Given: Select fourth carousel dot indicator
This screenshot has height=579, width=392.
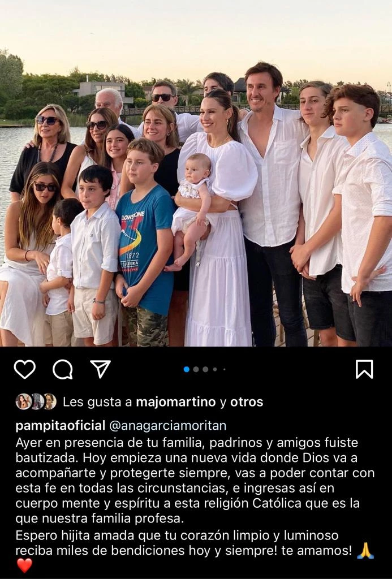Looking at the screenshot, I should [215, 369].
